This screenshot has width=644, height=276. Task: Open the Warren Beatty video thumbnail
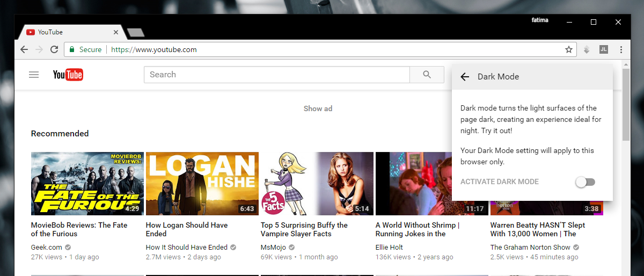pyautogui.click(x=547, y=208)
